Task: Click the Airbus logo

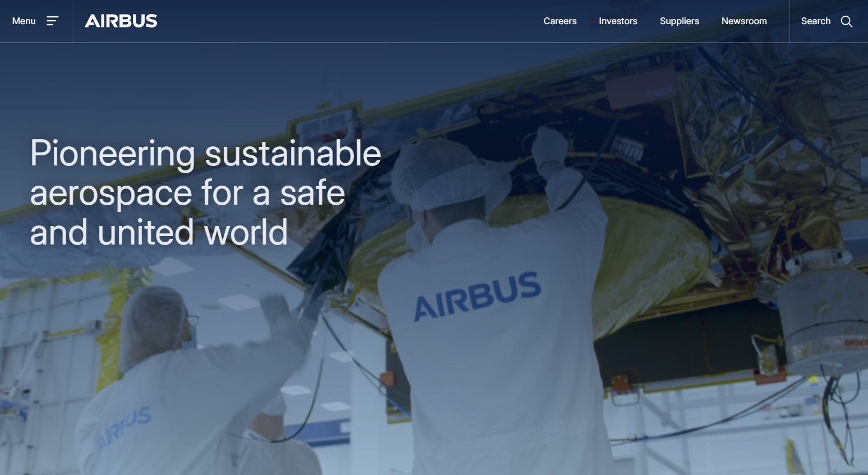Action: [121, 21]
